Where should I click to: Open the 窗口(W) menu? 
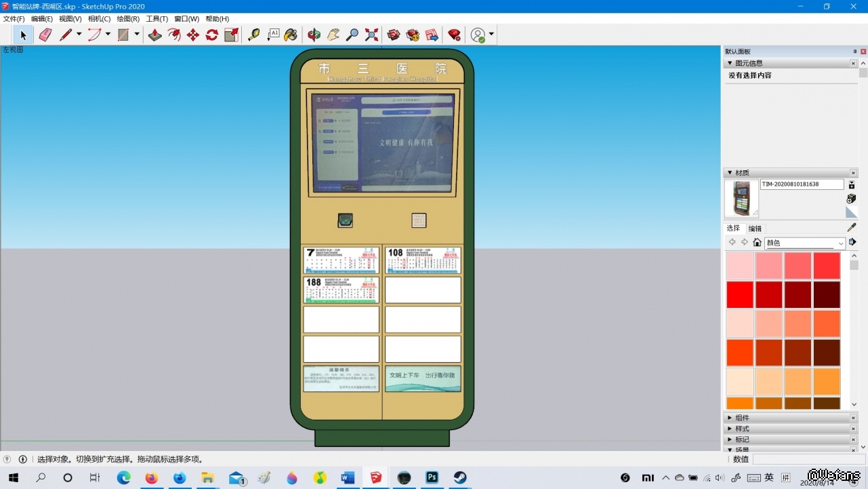point(186,19)
